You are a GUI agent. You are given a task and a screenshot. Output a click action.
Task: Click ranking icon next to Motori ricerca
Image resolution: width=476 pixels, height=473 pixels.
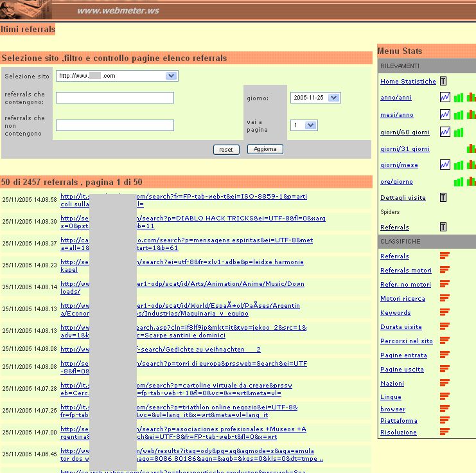pos(445,298)
